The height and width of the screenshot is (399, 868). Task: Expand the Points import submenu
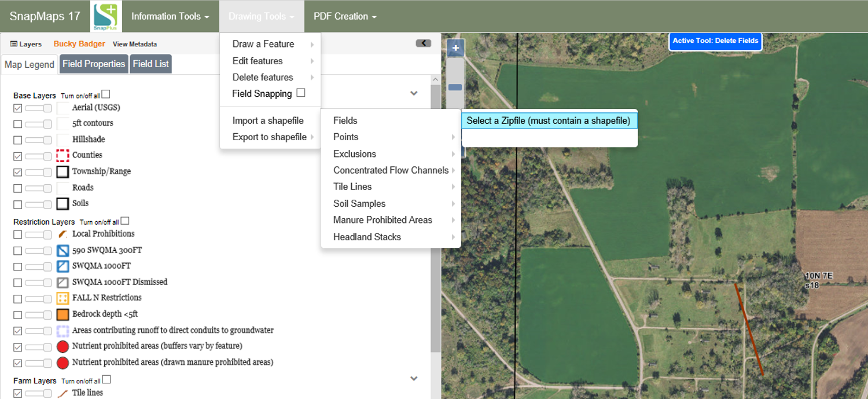[x=391, y=137]
